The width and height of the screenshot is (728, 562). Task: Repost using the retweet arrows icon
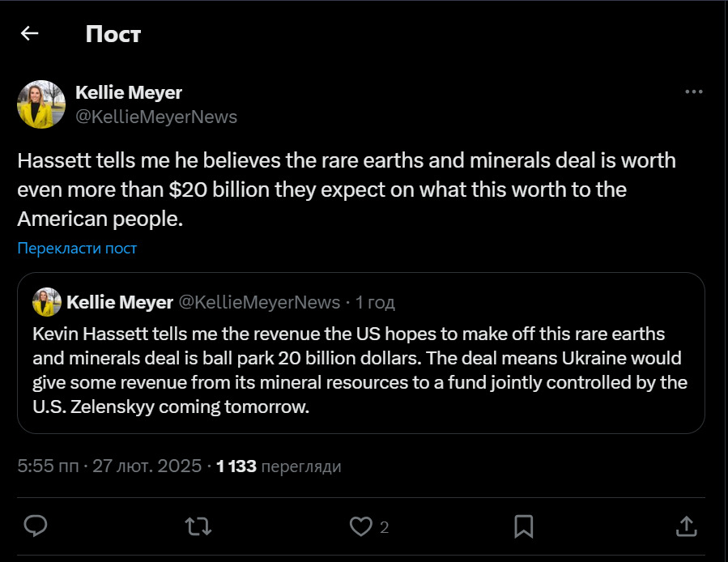click(x=198, y=526)
